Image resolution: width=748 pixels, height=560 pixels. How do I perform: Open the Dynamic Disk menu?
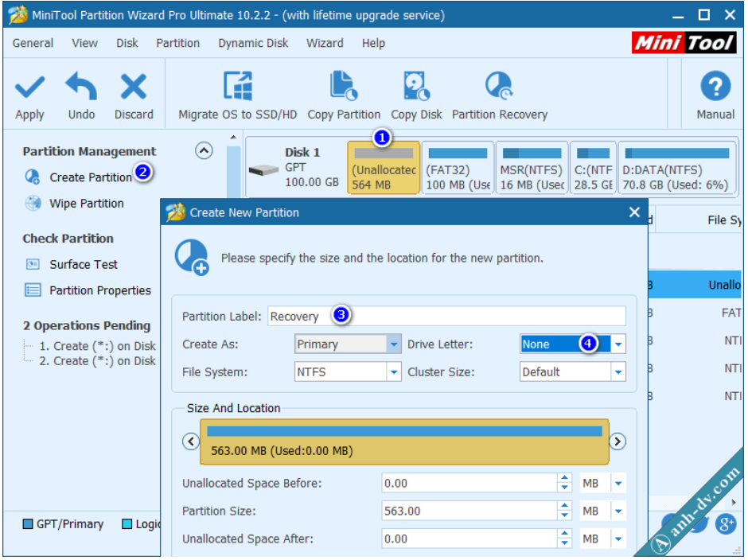point(253,43)
